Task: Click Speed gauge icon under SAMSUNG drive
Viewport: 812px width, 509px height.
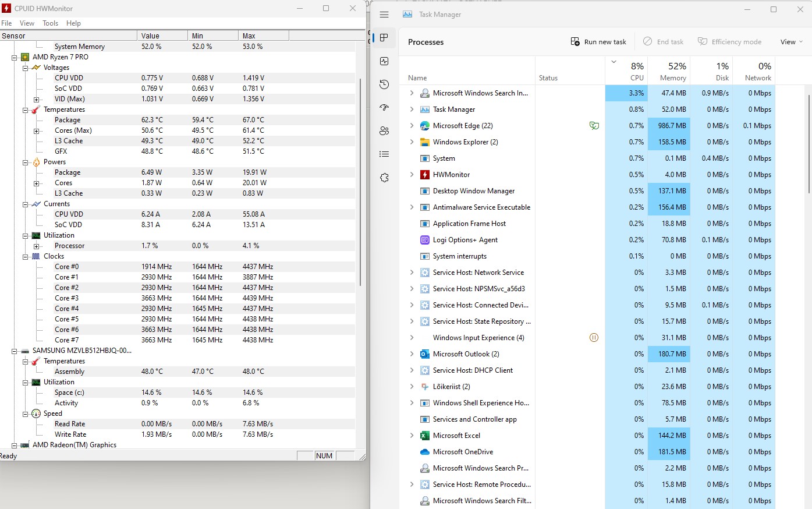Action: pyautogui.click(x=36, y=413)
